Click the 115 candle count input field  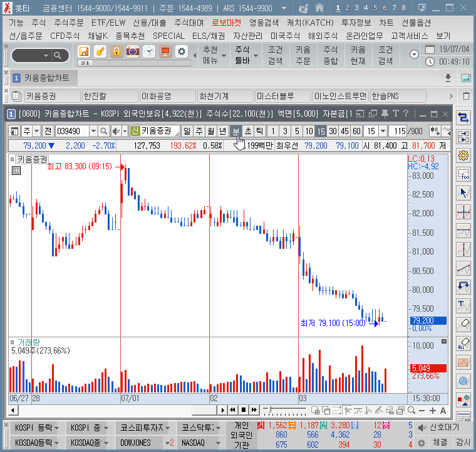pyautogui.click(x=398, y=131)
